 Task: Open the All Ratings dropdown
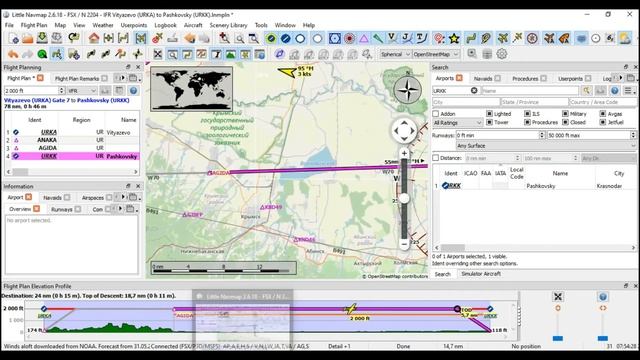[x=458, y=122]
